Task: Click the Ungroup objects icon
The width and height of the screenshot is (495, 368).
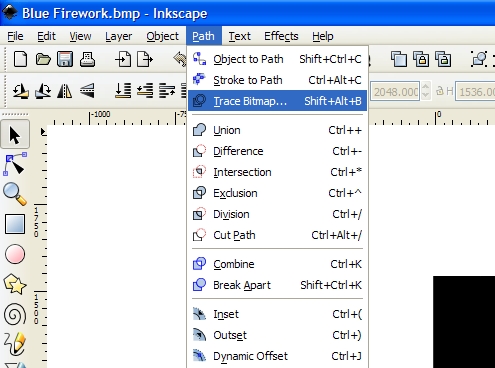Action: [443, 60]
